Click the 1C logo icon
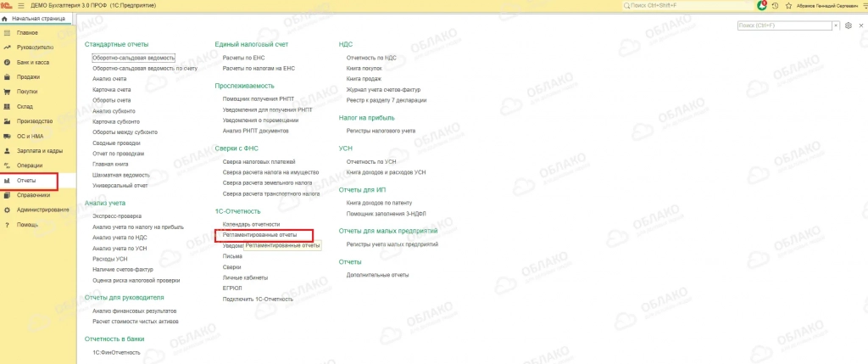Image resolution: width=868 pixels, height=364 pixels. point(7,5)
